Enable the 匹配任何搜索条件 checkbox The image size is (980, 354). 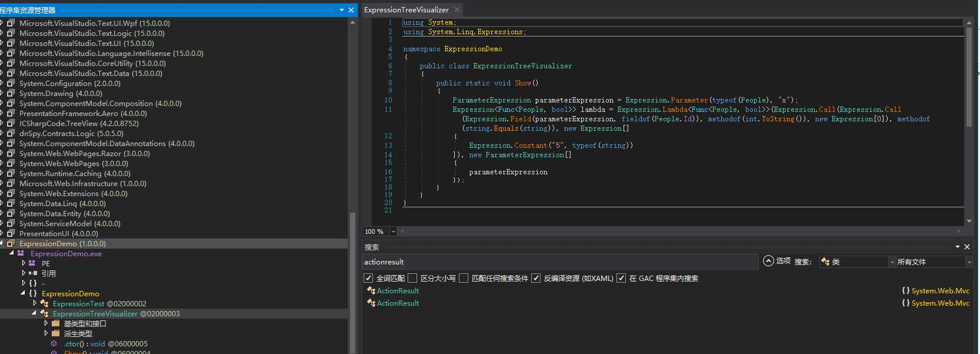click(464, 278)
